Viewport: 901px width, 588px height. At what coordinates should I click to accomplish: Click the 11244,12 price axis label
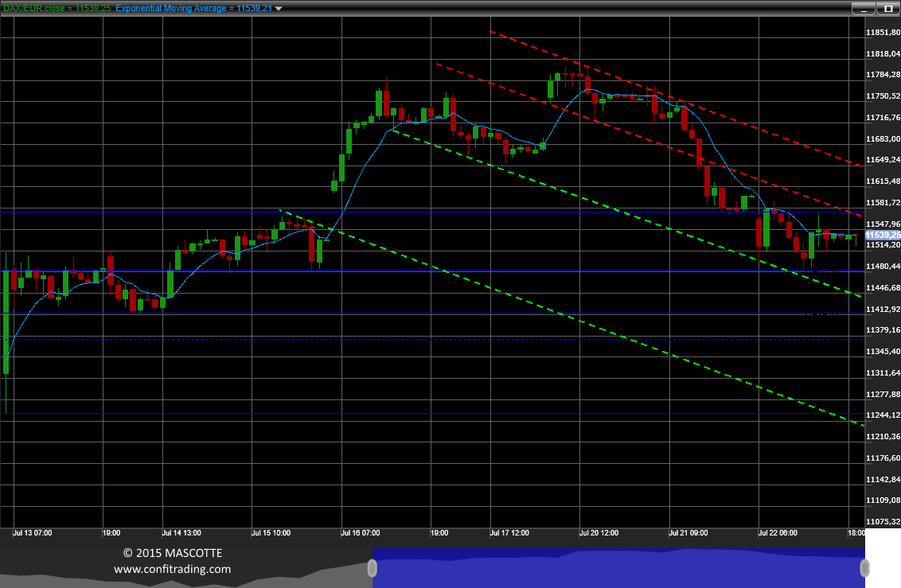[883, 415]
